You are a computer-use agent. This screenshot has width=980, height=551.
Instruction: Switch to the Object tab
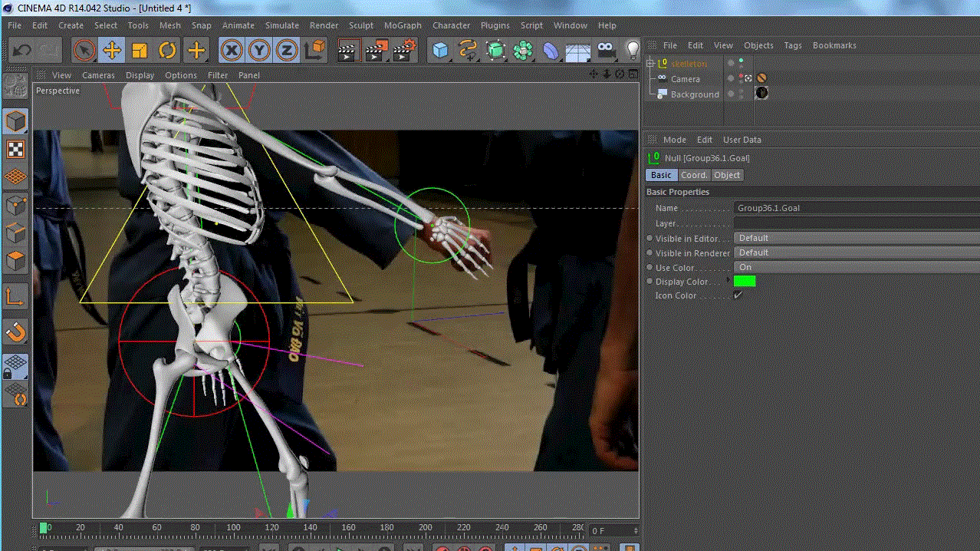point(727,175)
